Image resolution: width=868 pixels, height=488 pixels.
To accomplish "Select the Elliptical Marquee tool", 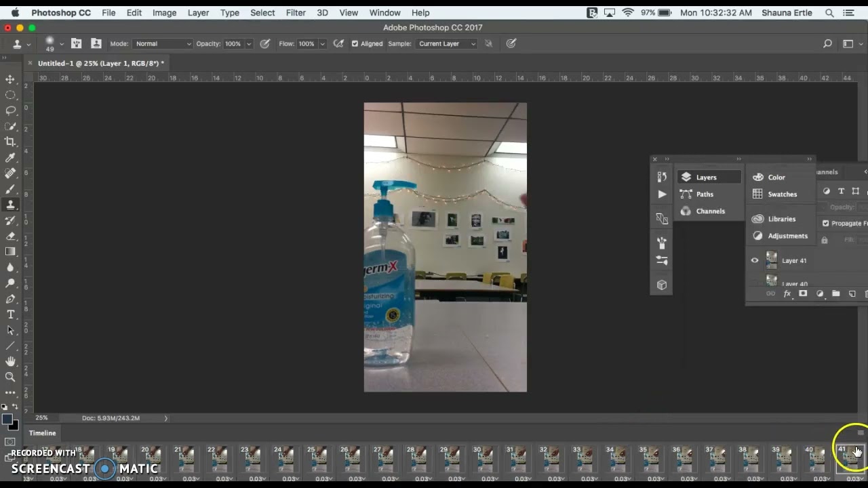I will pos(10,95).
